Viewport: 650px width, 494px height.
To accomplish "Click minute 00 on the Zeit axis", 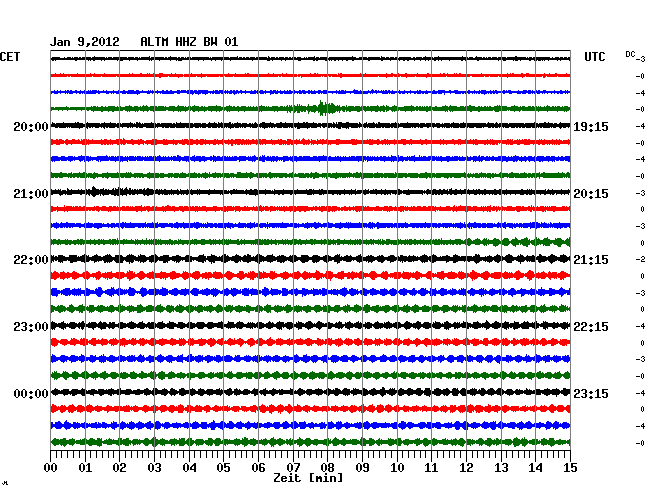I will tap(51, 468).
